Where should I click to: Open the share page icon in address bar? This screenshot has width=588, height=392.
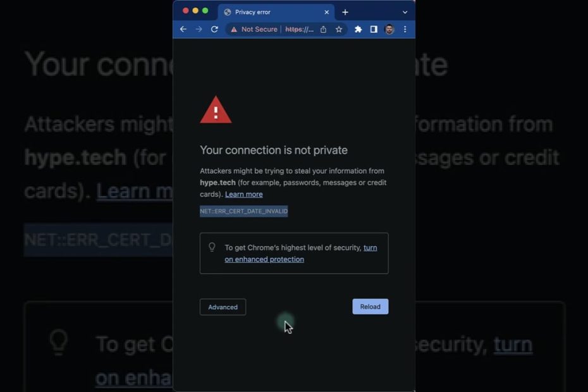click(x=323, y=29)
